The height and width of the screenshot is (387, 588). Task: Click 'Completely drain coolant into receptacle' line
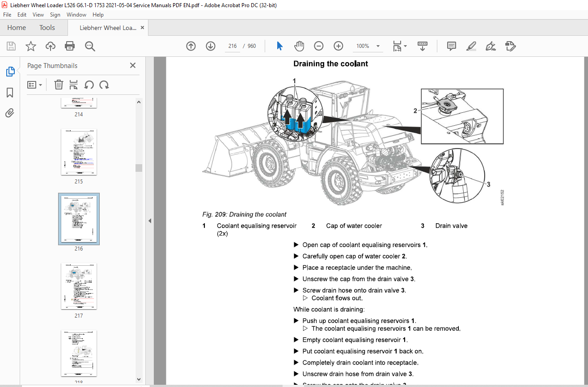click(x=360, y=362)
